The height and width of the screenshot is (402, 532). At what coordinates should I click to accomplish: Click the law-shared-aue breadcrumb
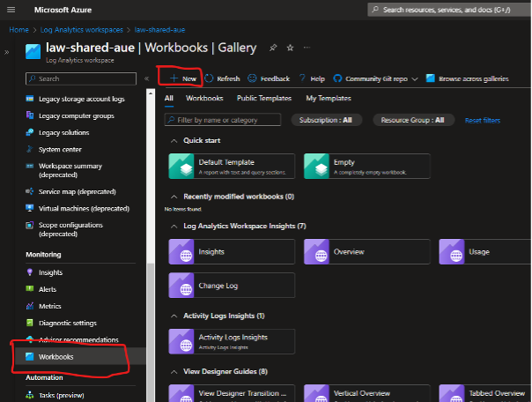pos(159,30)
